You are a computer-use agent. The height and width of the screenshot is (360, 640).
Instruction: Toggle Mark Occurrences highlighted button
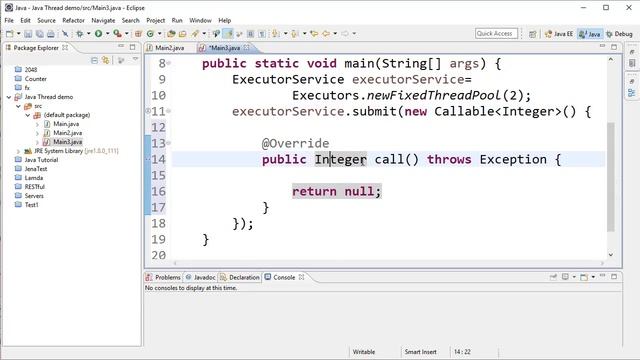click(x=227, y=34)
